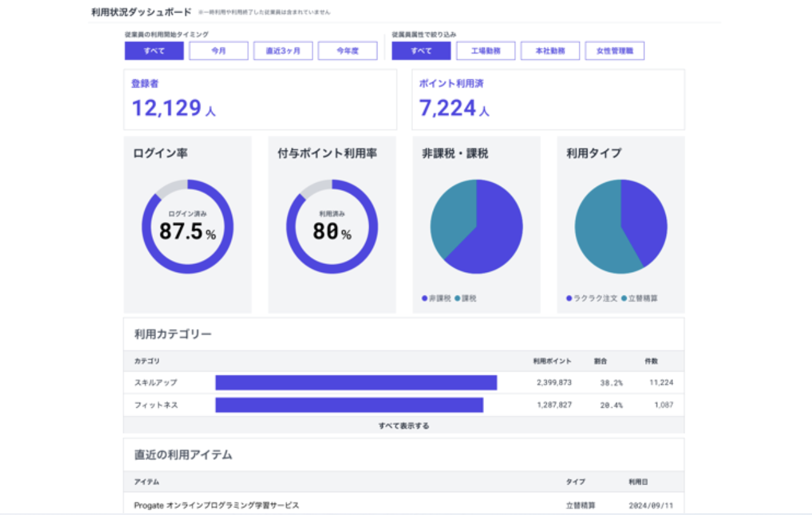Select the 今年度 timing filter
Viewport: 812px width, 515px height.
348,51
